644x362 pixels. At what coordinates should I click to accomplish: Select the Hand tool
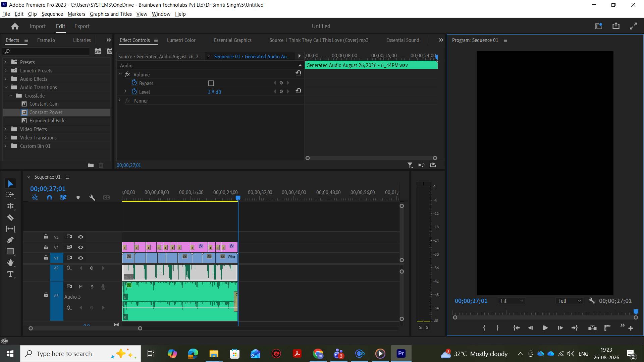pos(10,262)
